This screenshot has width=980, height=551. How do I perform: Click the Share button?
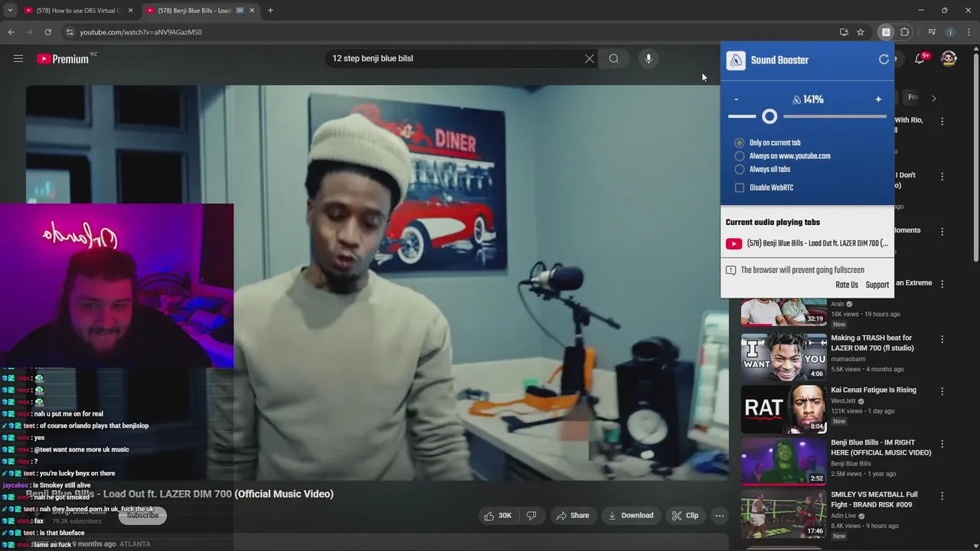click(573, 516)
